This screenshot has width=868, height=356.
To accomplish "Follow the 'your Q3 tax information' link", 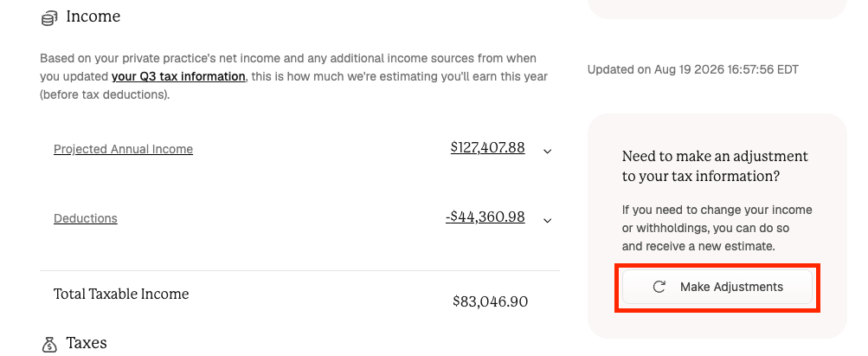I will 178,76.
